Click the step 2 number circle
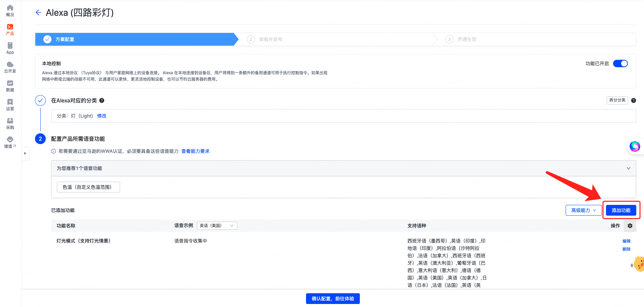Screen dimensions: 644x307 [x=40, y=139]
